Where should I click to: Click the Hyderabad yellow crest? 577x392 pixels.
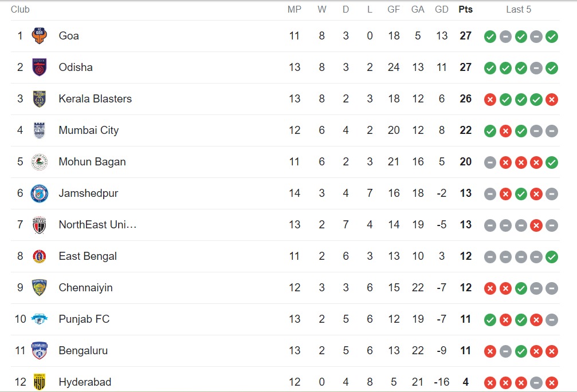pos(40,382)
